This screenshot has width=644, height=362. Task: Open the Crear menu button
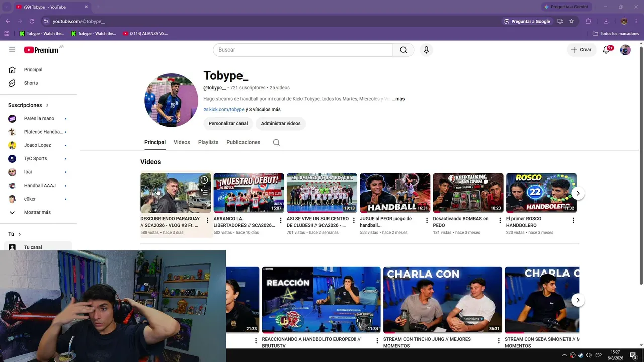point(581,50)
